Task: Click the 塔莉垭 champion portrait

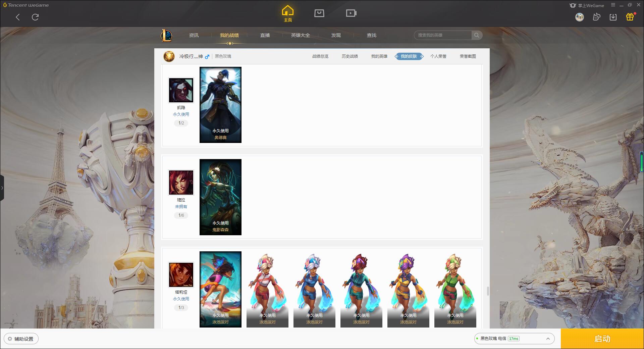Action: point(181,275)
